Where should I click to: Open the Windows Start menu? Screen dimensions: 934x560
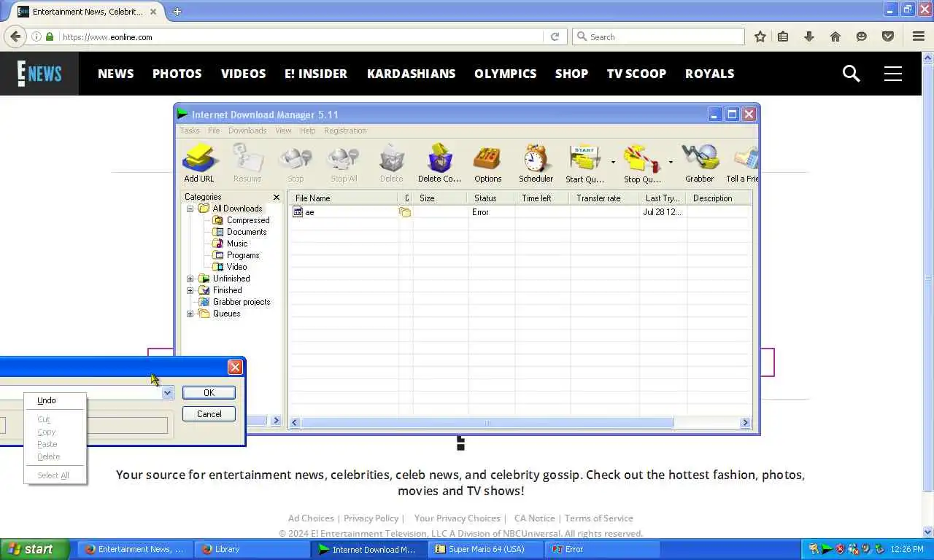(35, 549)
